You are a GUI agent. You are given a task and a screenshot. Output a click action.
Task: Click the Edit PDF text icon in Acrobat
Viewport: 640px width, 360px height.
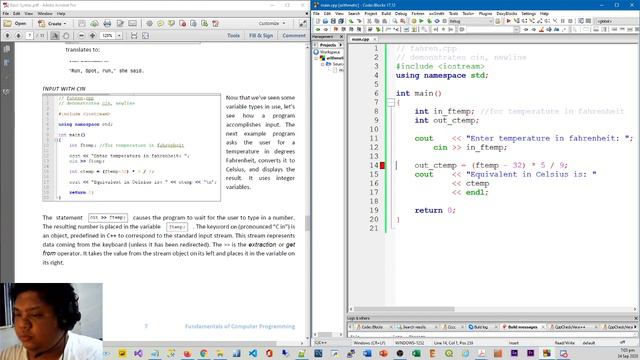(120, 24)
